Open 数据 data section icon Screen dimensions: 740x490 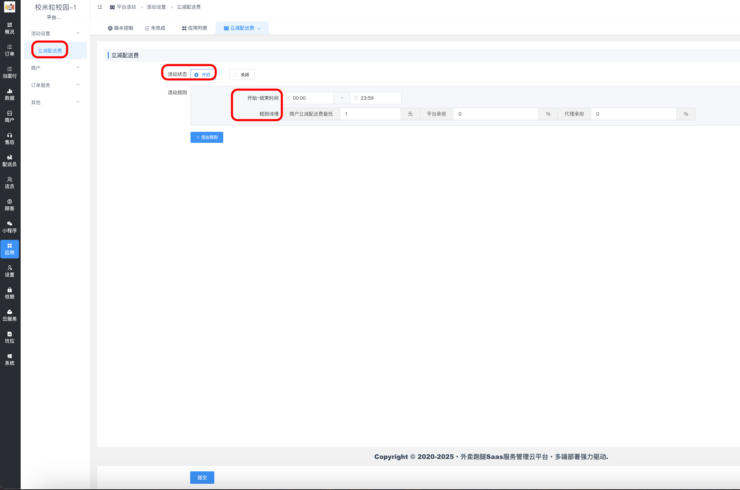[x=9, y=93]
